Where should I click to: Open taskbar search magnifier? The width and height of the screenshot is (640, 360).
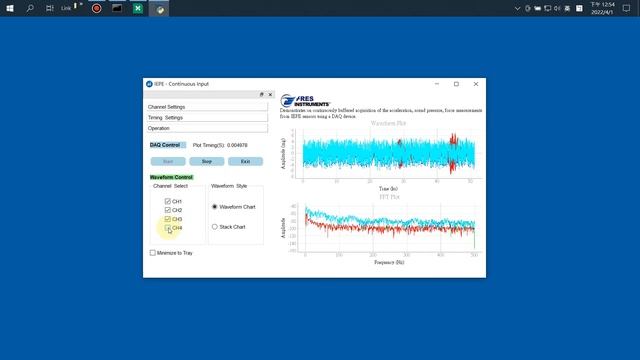(30, 8)
